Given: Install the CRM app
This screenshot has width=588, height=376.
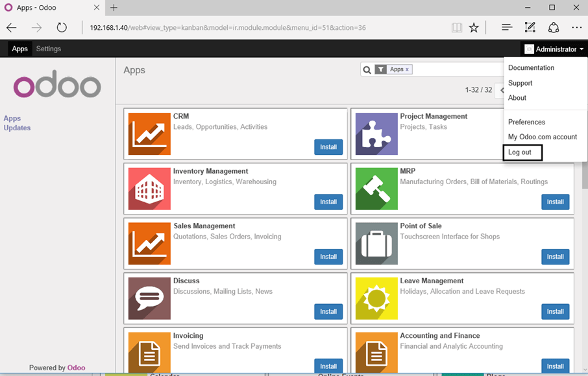Looking at the screenshot, I should point(328,147).
